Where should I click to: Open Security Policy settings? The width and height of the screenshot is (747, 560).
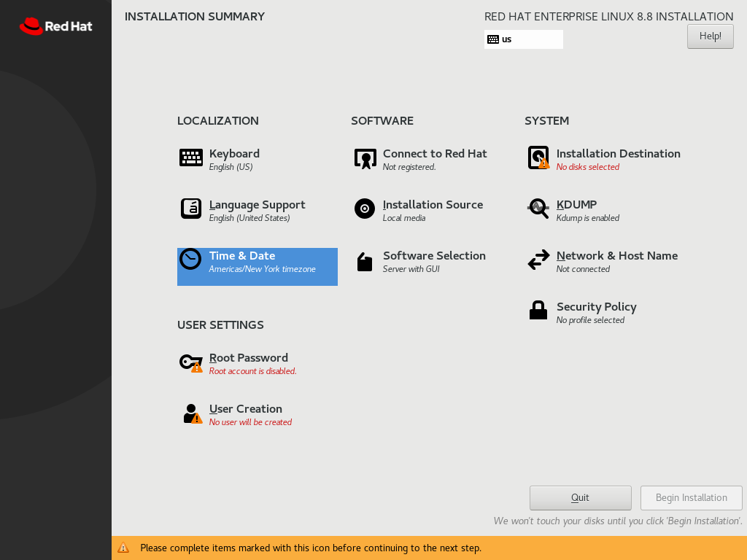click(597, 307)
